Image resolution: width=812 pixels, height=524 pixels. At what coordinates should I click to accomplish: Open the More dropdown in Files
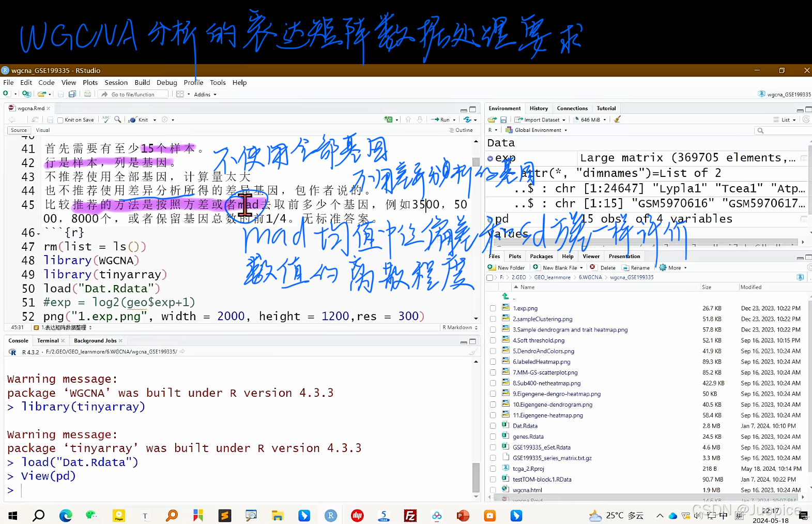pyautogui.click(x=673, y=267)
